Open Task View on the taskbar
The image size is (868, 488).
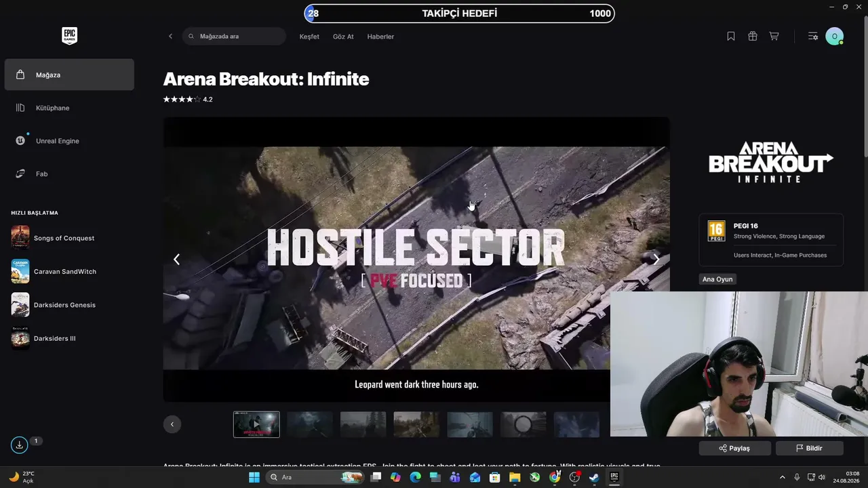coord(376,477)
